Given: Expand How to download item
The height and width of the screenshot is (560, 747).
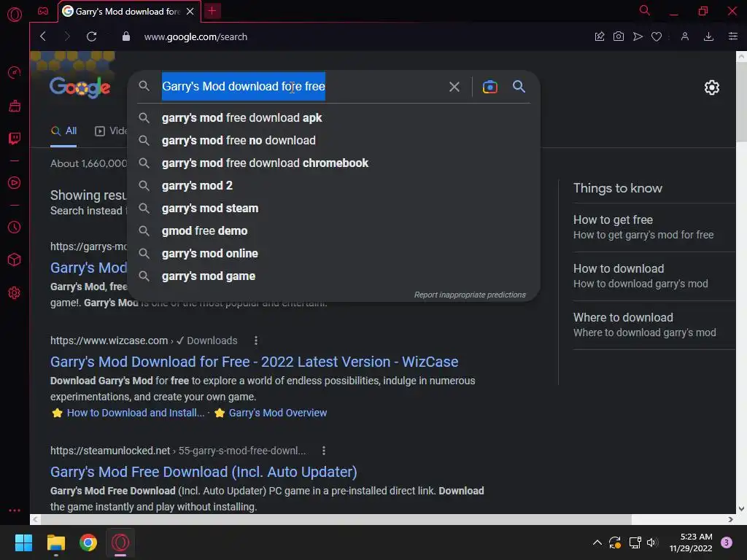Looking at the screenshot, I should [x=654, y=276].
